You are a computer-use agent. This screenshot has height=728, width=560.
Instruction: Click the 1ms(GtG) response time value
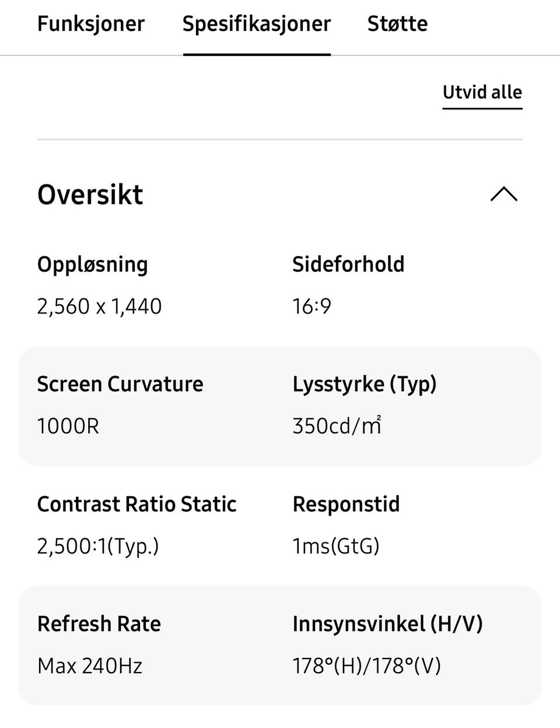tap(336, 546)
